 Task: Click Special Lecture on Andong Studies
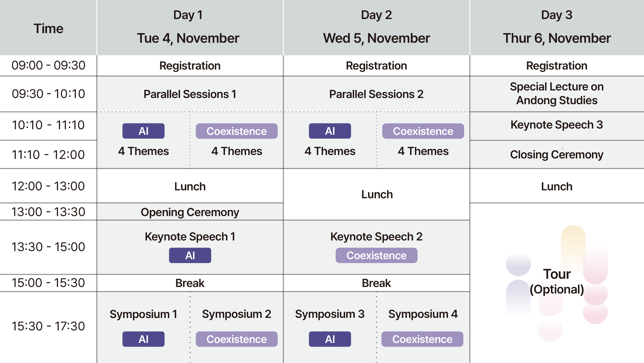tap(556, 93)
